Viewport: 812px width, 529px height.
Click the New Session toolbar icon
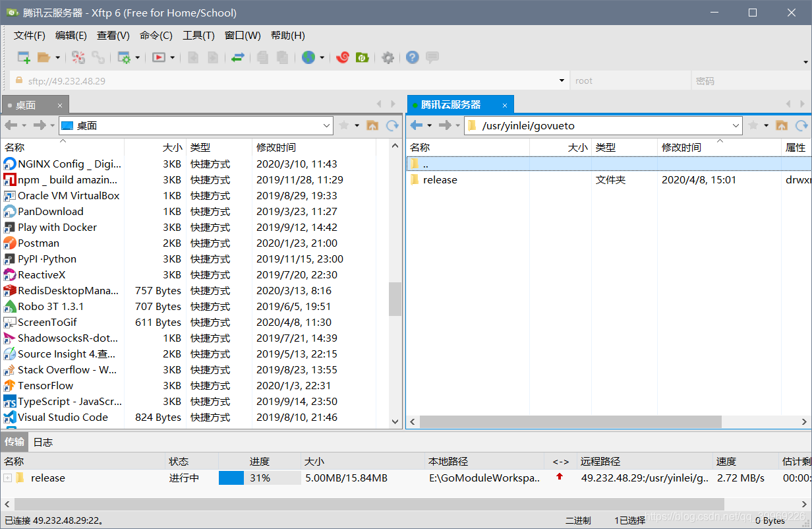click(24, 57)
